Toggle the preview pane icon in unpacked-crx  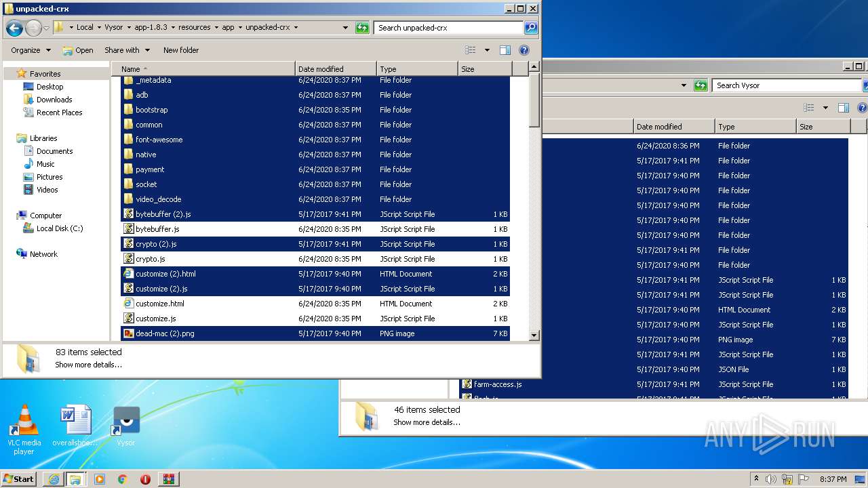505,50
